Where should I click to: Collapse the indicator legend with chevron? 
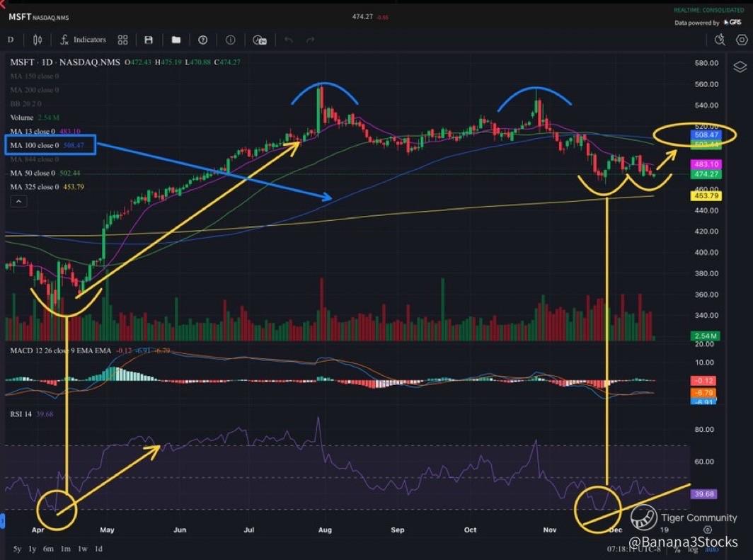pyautogui.click(x=18, y=201)
